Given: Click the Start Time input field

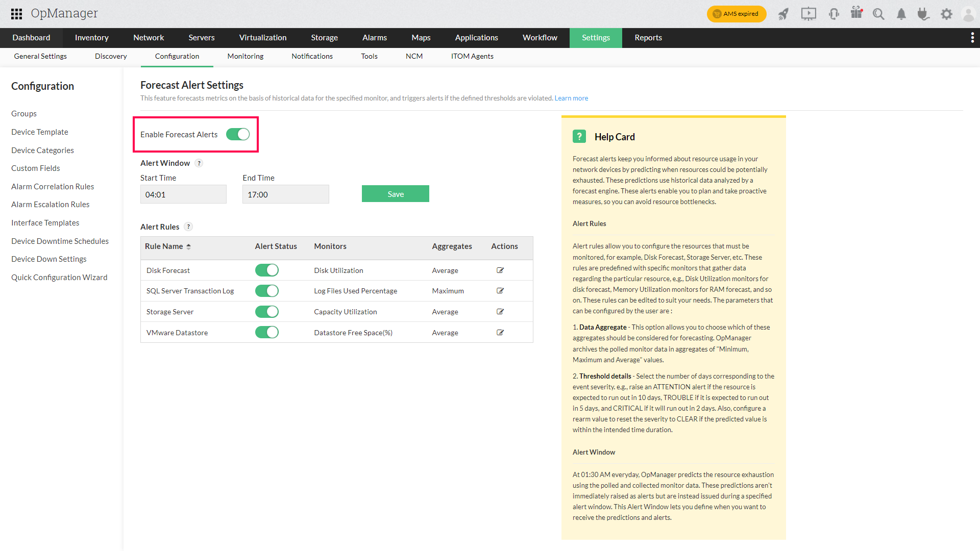Looking at the screenshot, I should (183, 194).
